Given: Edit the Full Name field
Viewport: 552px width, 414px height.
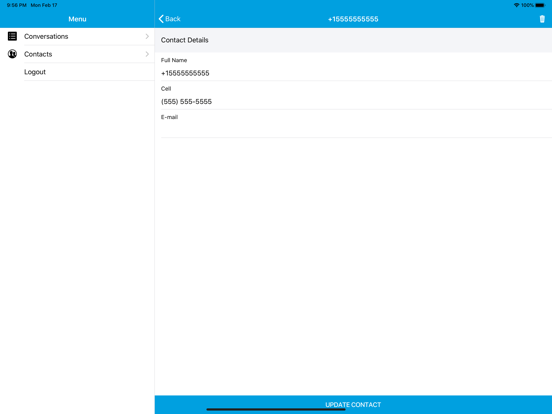Looking at the screenshot, I should pos(356,73).
